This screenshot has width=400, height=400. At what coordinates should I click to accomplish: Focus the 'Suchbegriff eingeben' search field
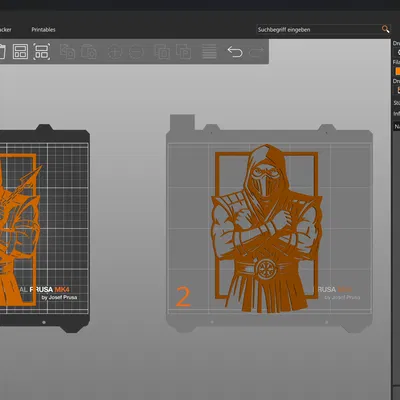pos(323,29)
